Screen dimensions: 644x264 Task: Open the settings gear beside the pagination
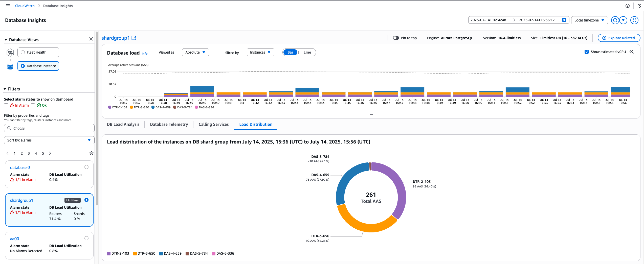coord(91,153)
